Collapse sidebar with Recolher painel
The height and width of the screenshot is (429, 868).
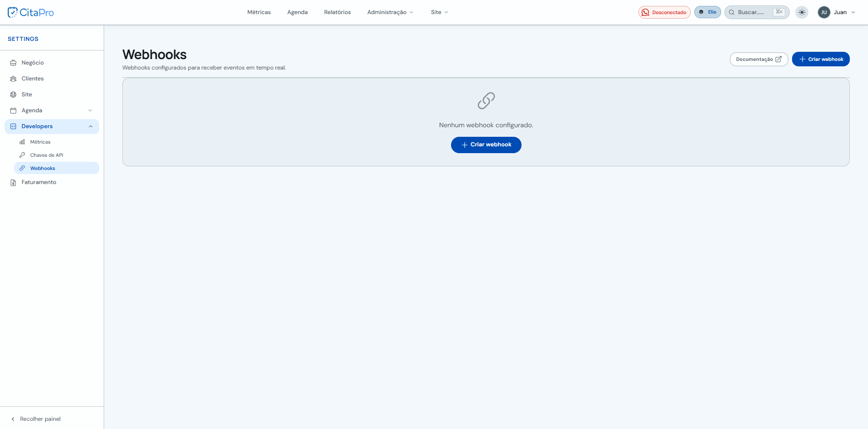tap(35, 419)
